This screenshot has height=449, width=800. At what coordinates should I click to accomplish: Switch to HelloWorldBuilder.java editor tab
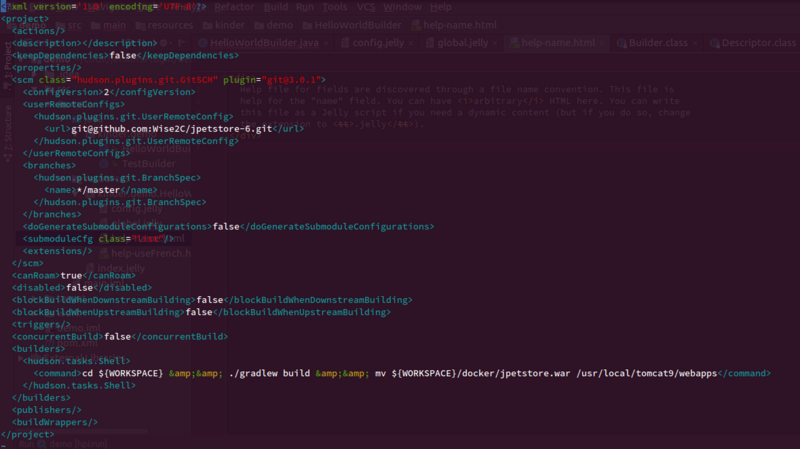coord(264,43)
